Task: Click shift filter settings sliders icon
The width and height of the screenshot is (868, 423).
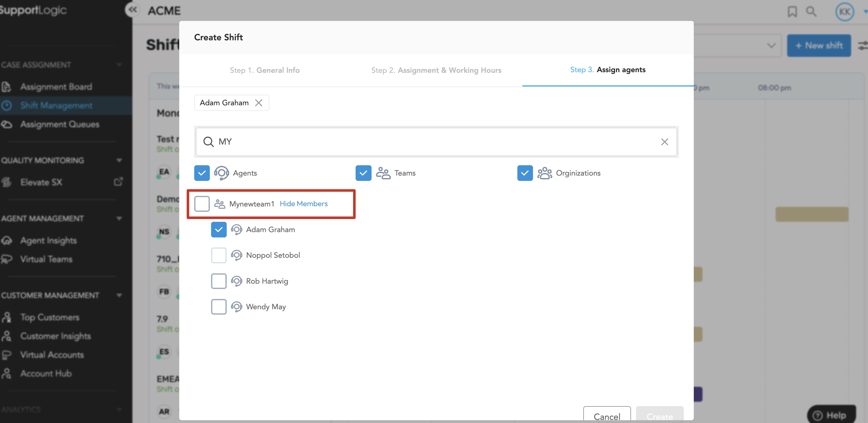Action: (863, 46)
